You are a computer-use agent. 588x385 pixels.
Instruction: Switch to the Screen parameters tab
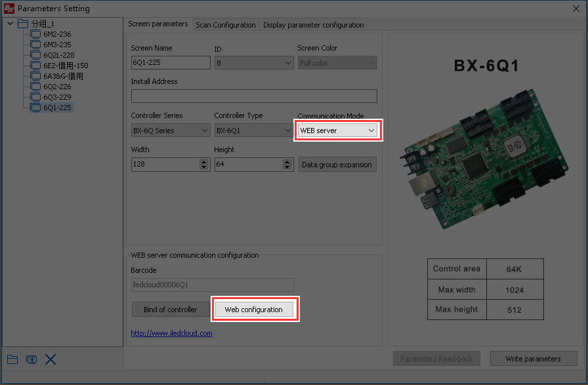click(158, 24)
